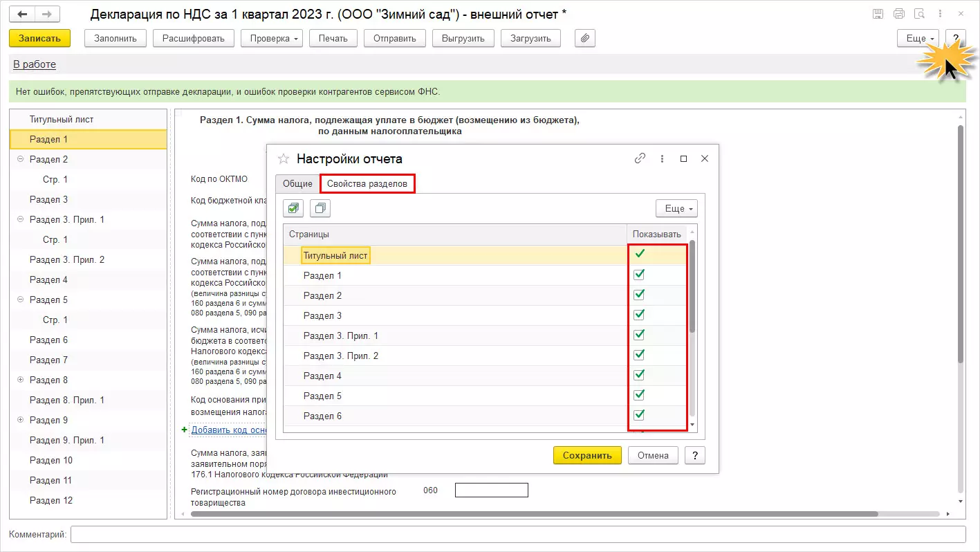Viewport: 980px width, 552px height.
Task: Switch to the Свойства разделов tab
Action: 367,183
